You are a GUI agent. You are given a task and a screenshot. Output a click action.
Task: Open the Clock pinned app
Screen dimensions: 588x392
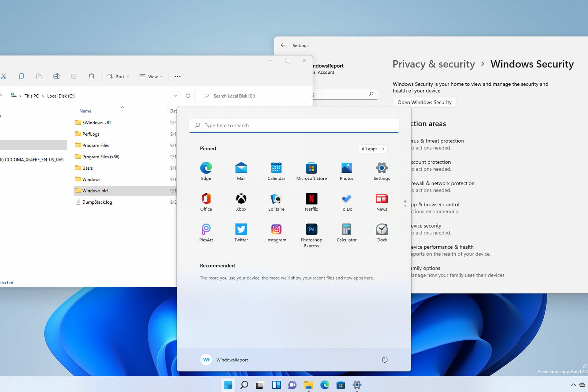pos(382,233)
